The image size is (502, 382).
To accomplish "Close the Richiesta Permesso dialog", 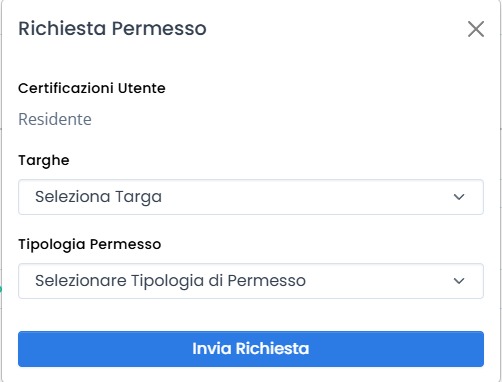I will click(476, 29).
